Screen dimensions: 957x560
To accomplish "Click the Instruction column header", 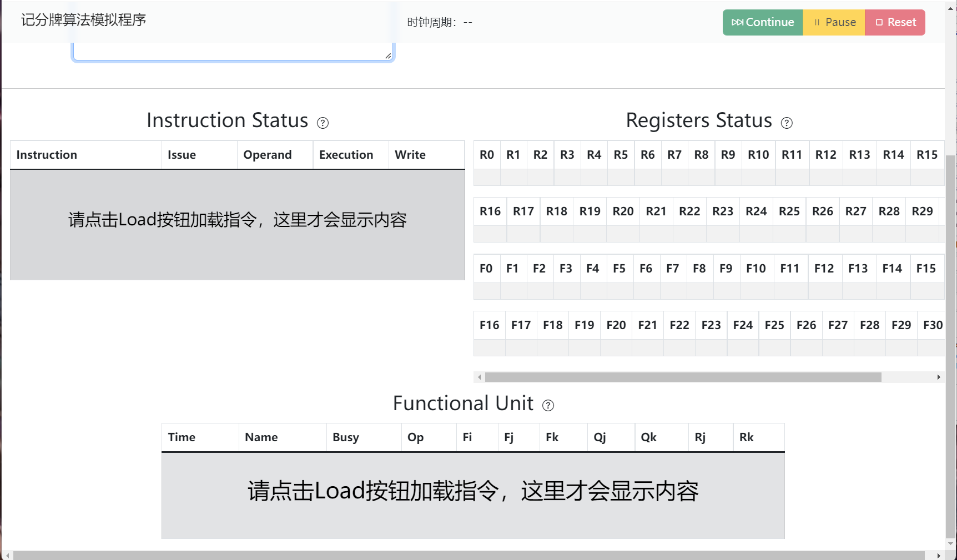I will [86, 155].
